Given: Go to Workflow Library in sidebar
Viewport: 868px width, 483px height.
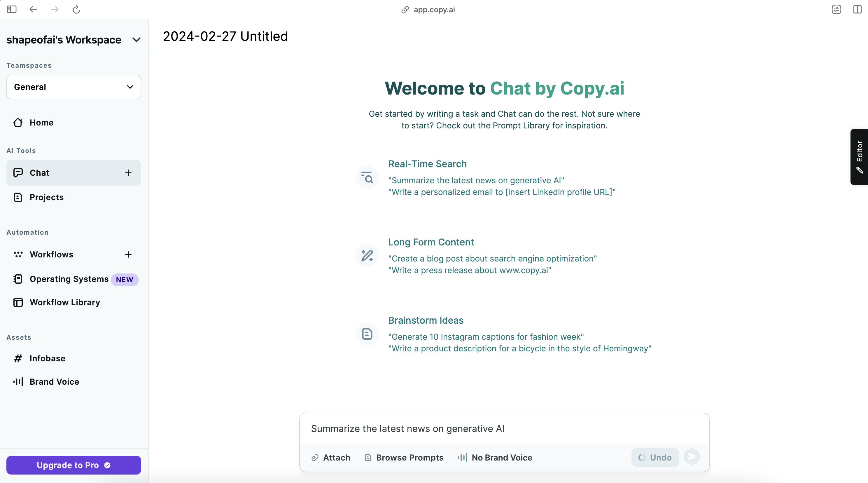Looking at the screenshot, I should [x=65, y=302].
